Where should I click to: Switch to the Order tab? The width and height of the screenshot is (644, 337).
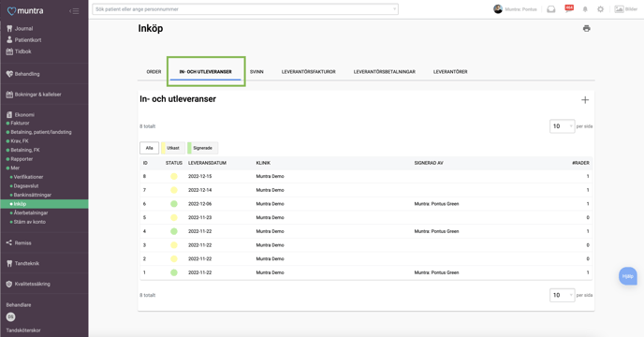[x=154, y=71]
